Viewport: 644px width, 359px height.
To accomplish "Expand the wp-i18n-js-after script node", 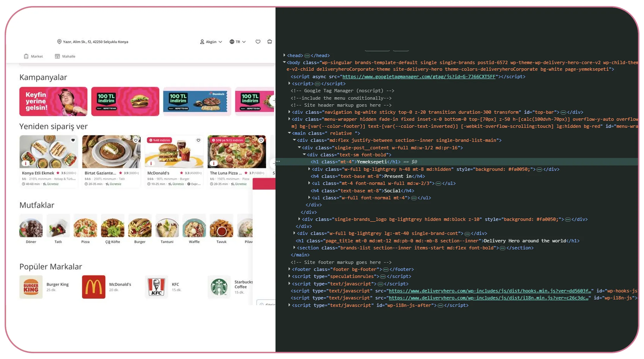I will [x=289, y=305].
